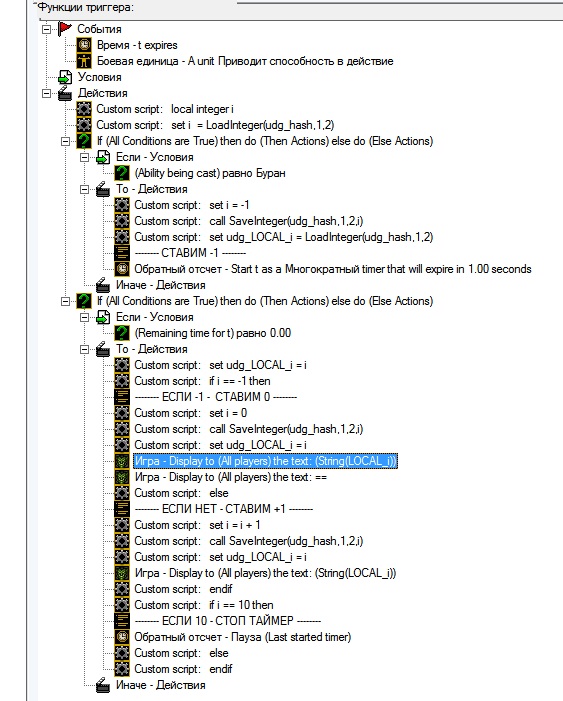Select 'Боевая единица - A unit Приводит способность' row

pyautogui.click(x=245, y=61)
